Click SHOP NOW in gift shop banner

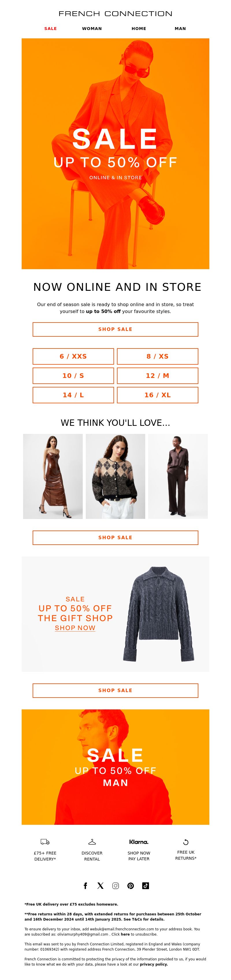click(75, 628)
